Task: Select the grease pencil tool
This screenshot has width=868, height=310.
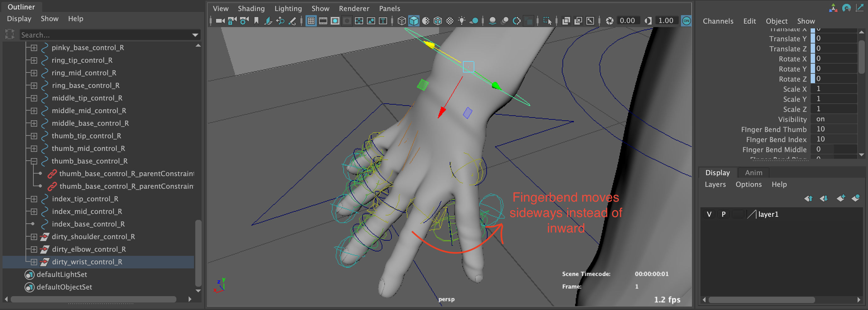Action: click(x=293, y=21)
